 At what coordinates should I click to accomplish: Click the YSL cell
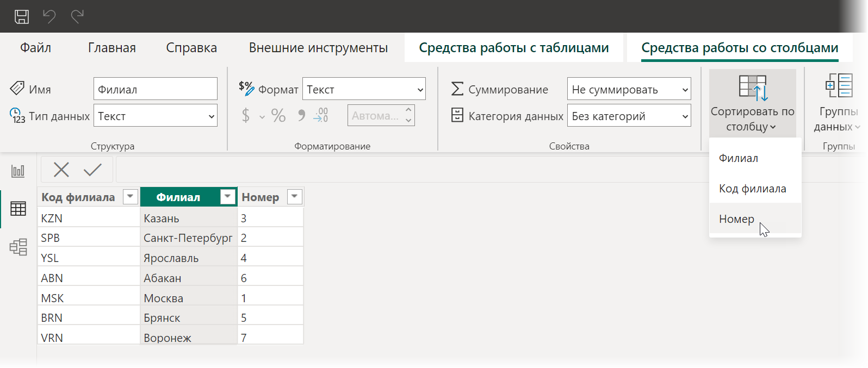point(89,258)
